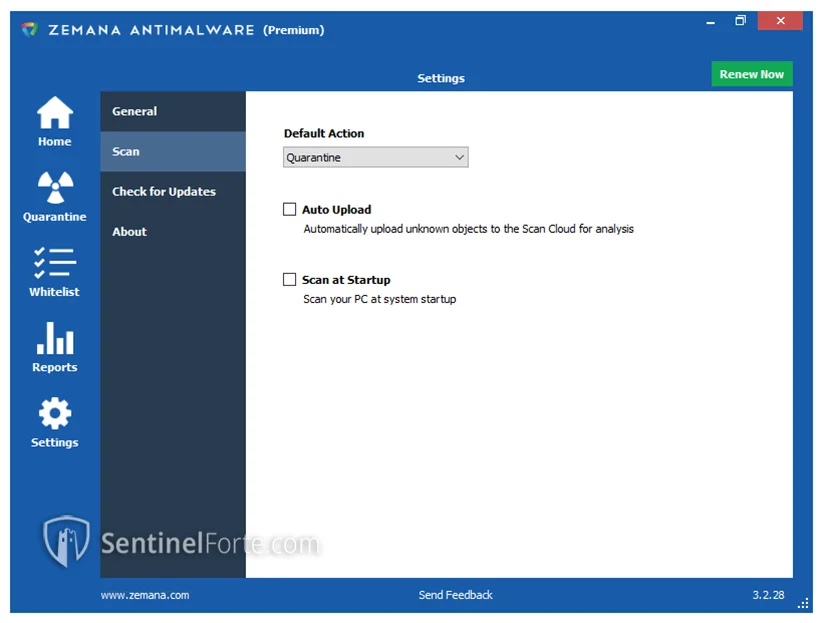
Task: Select the General settings tab
Action: (x=173, y=111)
